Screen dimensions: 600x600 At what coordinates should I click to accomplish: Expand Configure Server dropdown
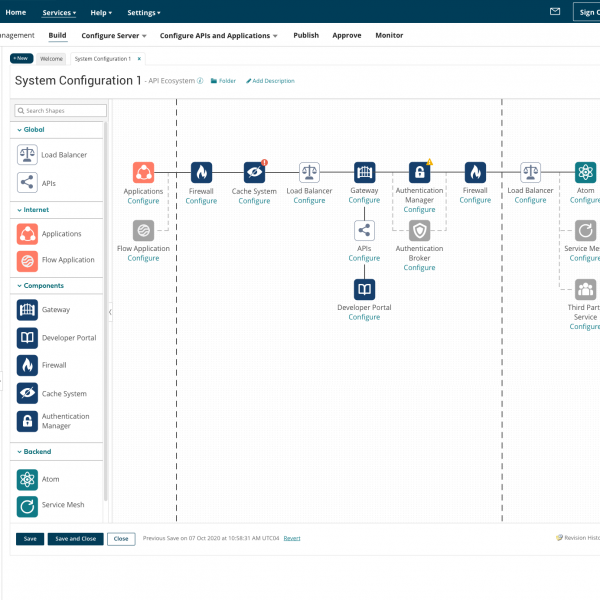pyautogui.click(x=114, y=36)
